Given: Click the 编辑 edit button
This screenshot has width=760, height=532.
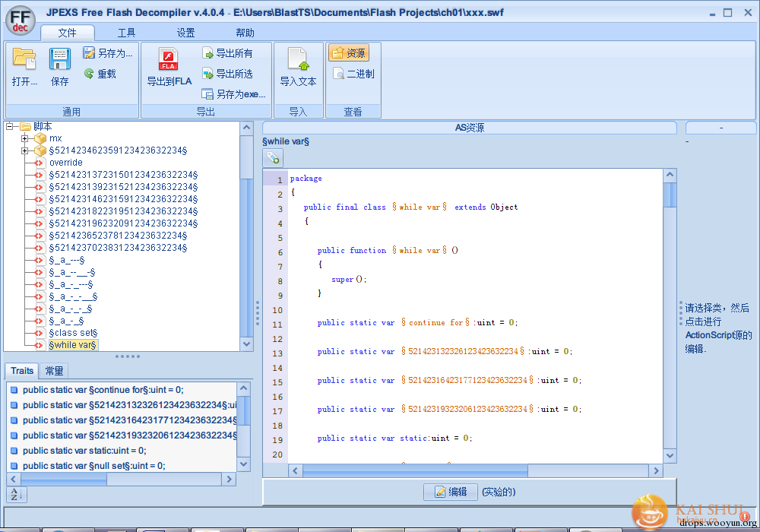Looking at the screenshot, I should [x=450, y=492].
